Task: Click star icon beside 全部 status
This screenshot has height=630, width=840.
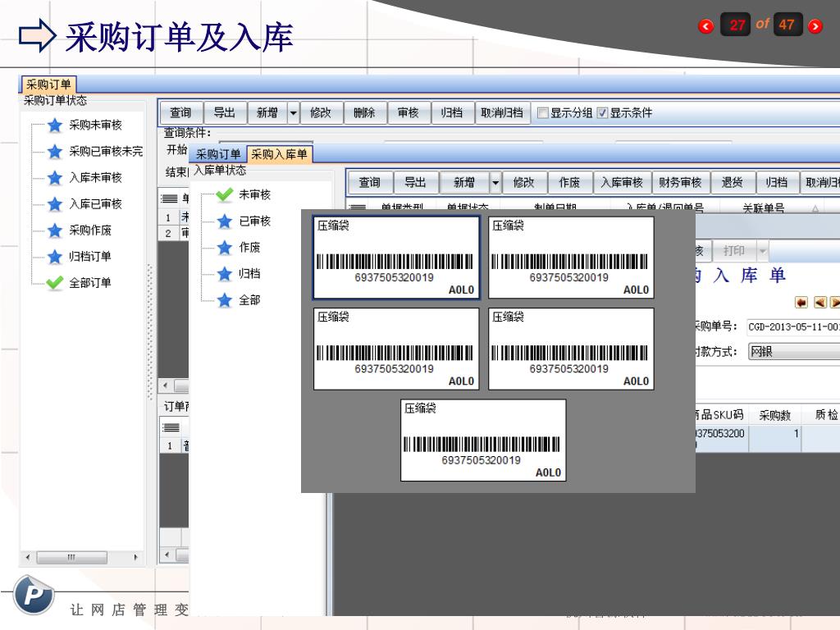Action: pos(225,300)
